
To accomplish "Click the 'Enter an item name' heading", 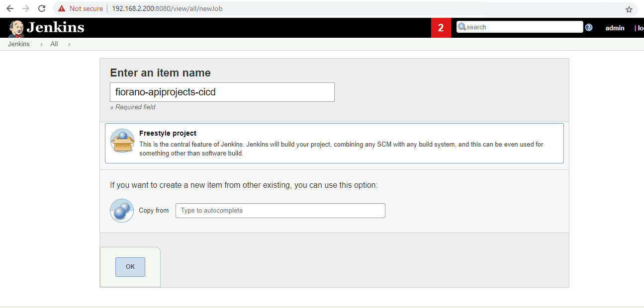I will (160, 73).
